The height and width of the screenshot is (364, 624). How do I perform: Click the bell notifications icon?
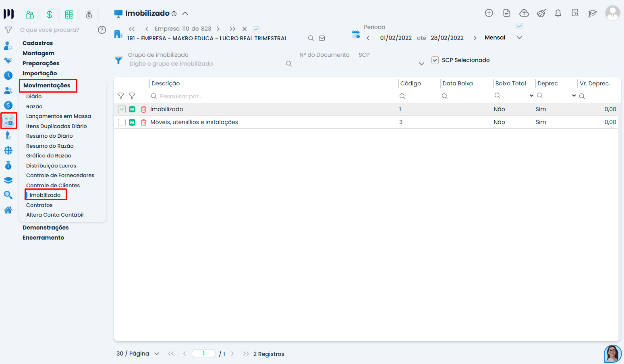point(558,13)
